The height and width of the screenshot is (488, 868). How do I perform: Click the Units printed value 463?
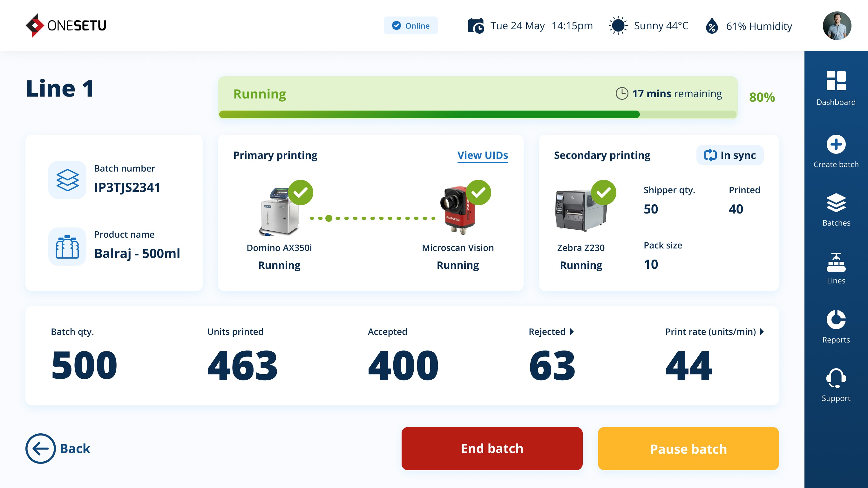242,365
